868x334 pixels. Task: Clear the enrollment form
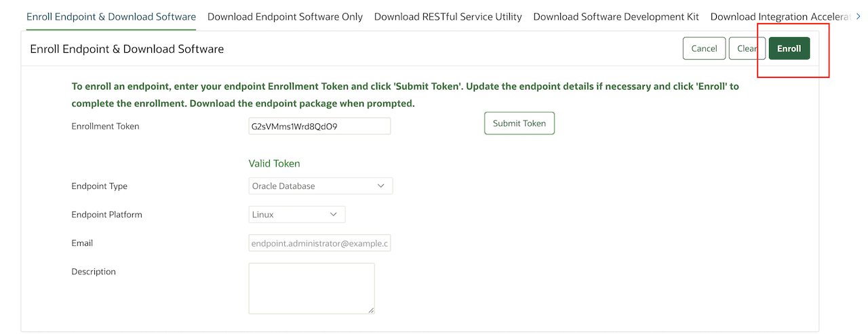pyautogui.click(x=747, y=48)
